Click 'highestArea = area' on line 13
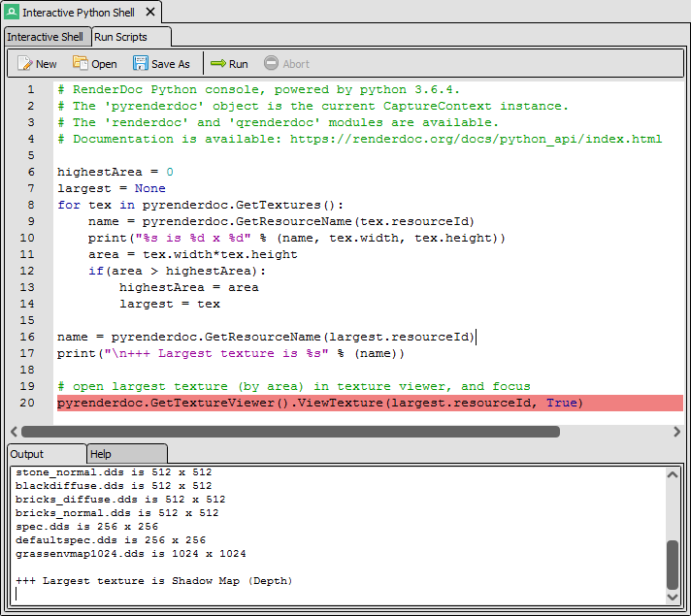The image size is (691, 616). click(x=188, y=288)
